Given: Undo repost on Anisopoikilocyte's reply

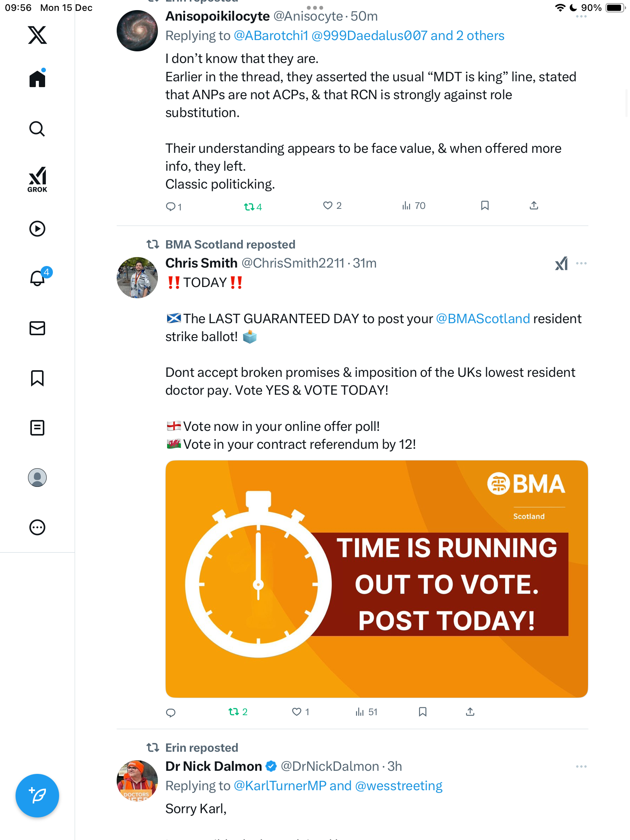Looking at the screenshot, I should 249,206.
